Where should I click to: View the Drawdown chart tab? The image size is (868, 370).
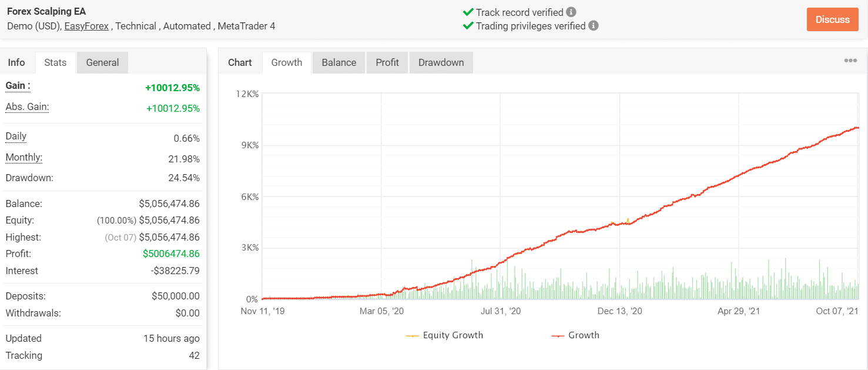click(441, 62)
